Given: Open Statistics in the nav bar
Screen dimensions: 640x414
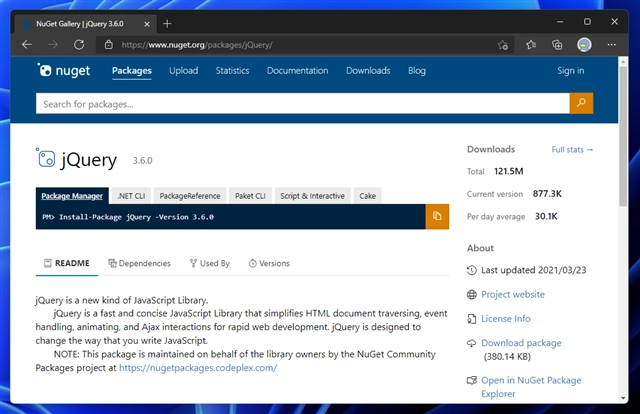Looking at the screenshot, I should 232,71.
